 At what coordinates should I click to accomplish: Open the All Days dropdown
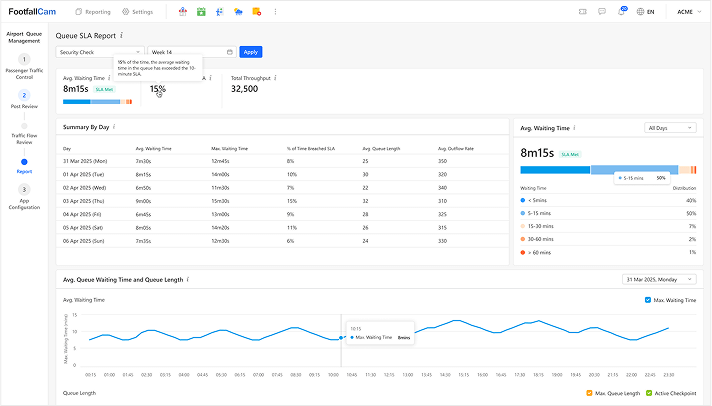click(670, 128)
